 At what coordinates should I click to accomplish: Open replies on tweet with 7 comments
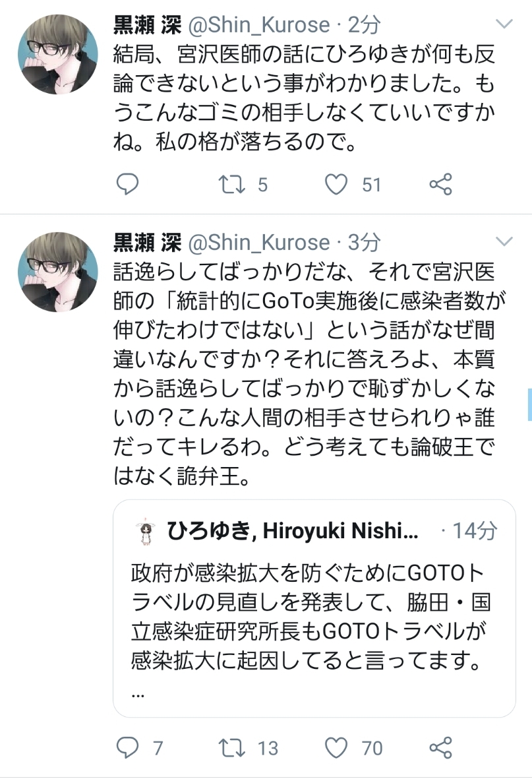[x=127, y=747]
